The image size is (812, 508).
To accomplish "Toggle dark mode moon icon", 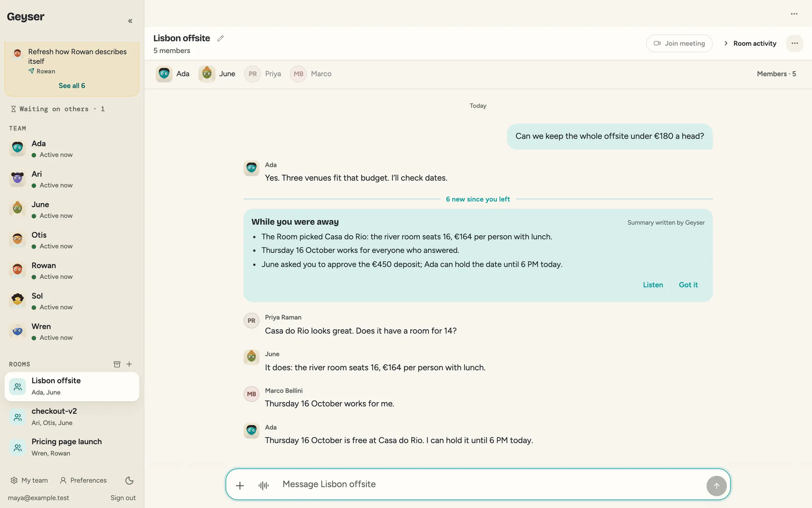I will 130,480.
